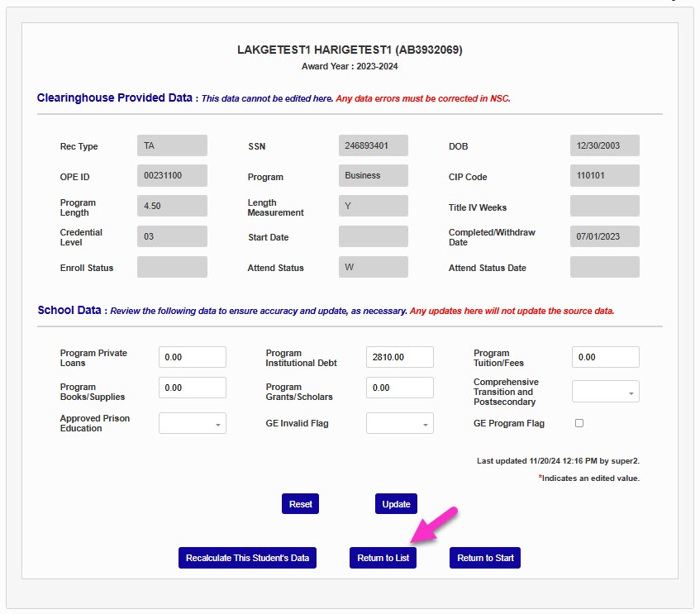Select the empty Start Date field
Image resolution: width=700 pixels, height=614 pixels.
[x=374, y=236]
